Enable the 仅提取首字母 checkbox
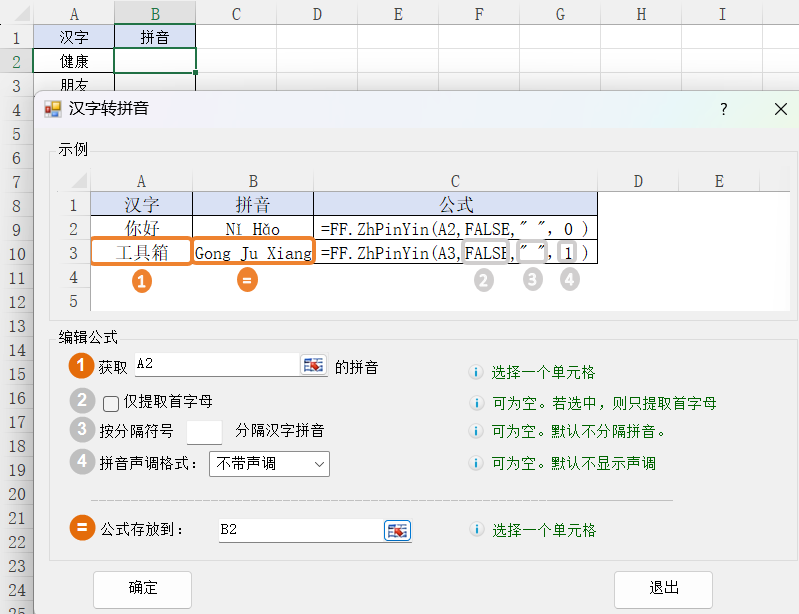 point(111,403)
